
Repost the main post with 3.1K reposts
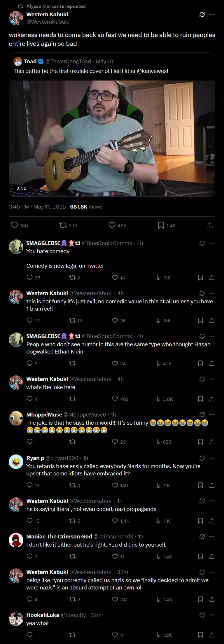63,225
